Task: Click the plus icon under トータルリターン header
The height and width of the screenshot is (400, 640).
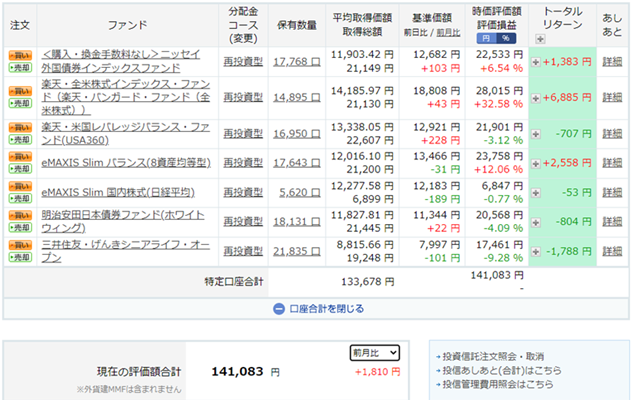Action: [541, 39]
